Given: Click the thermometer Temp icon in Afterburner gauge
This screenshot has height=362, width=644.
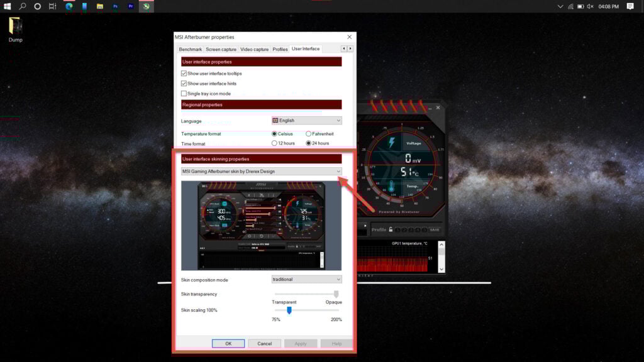Looking at the screenshot, I should pos(391,186).
